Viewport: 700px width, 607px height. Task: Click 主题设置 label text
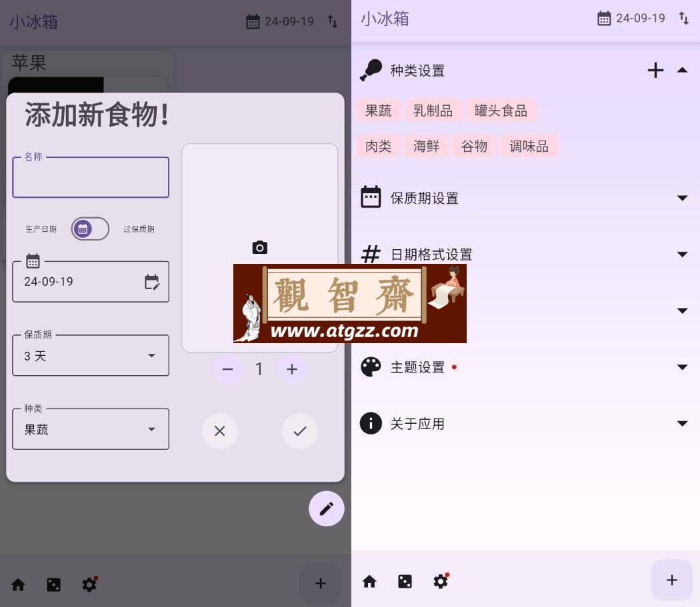click(417, 367)
